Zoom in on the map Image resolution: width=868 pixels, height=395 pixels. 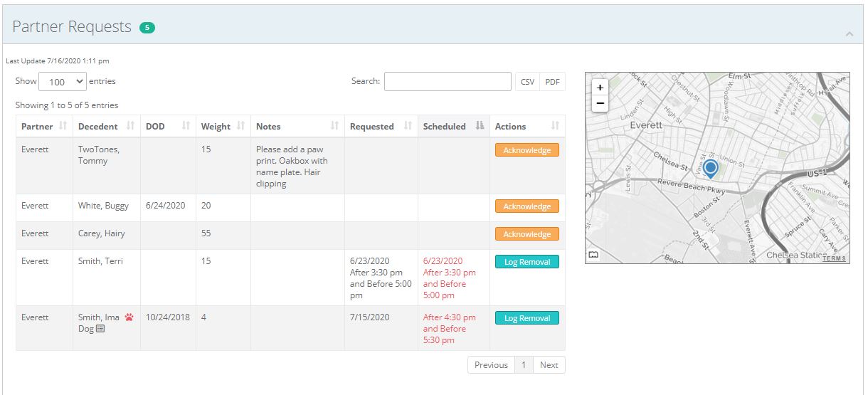pos(600,88)
